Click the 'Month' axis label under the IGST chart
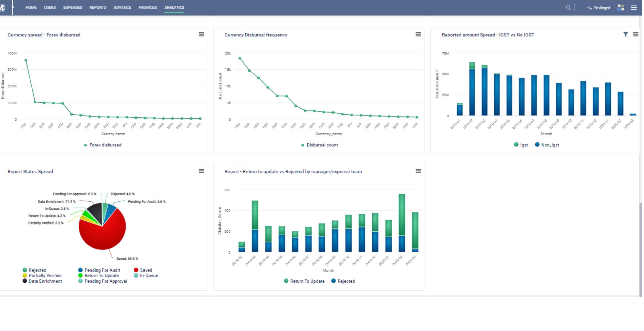The height and width of the screenshot is (331, 644). click(546, 134)
